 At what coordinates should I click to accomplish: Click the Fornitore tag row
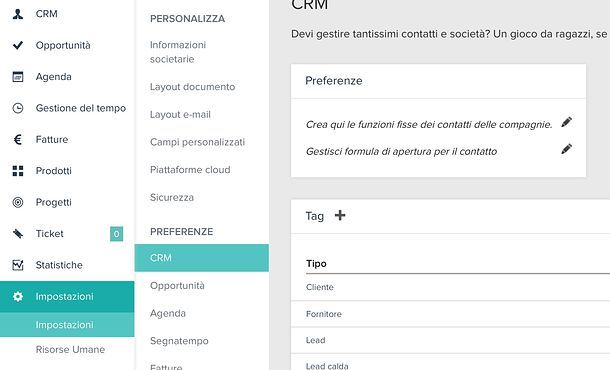point(450,314)
